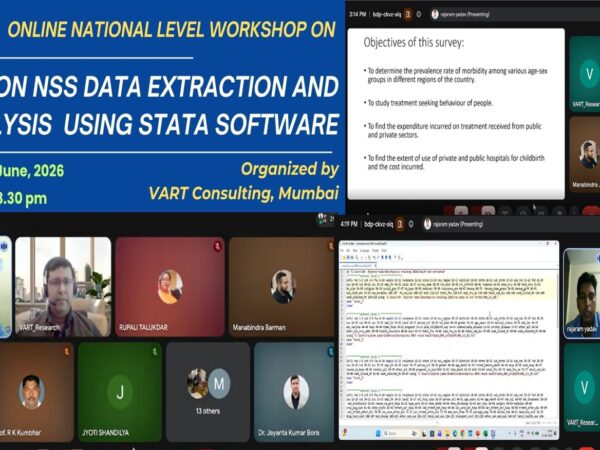Open the Tools menu of the Do-file Editor

(x=384, y=251)
